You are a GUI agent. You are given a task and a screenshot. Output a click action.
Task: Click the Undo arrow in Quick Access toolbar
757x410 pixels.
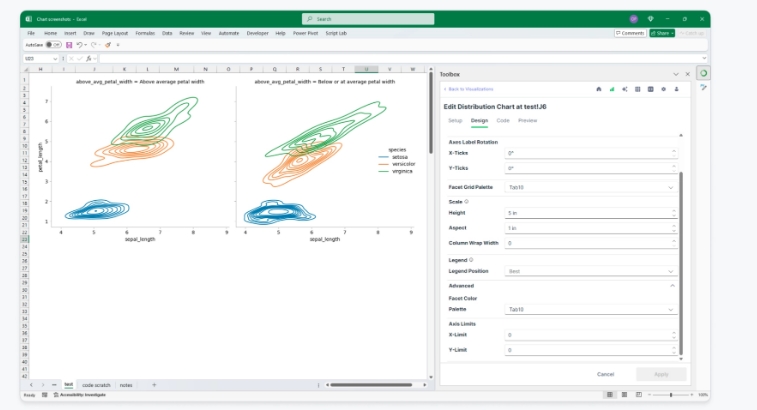pyautogui.click(x=80, y=44)
